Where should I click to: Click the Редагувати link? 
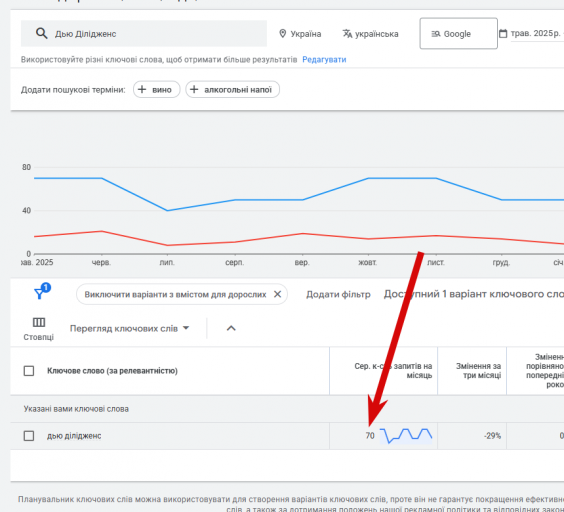click(324, 60)
